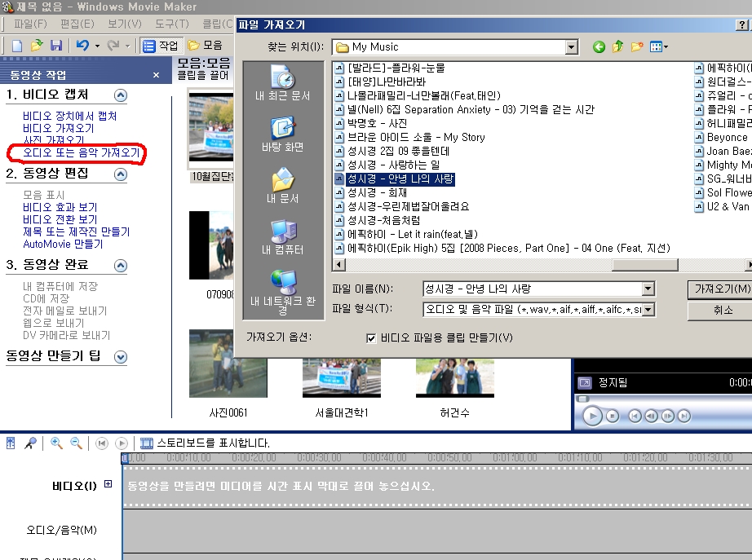
Task: Go to 바탕 화면 in places bar
Action: (x=282, y=134)
